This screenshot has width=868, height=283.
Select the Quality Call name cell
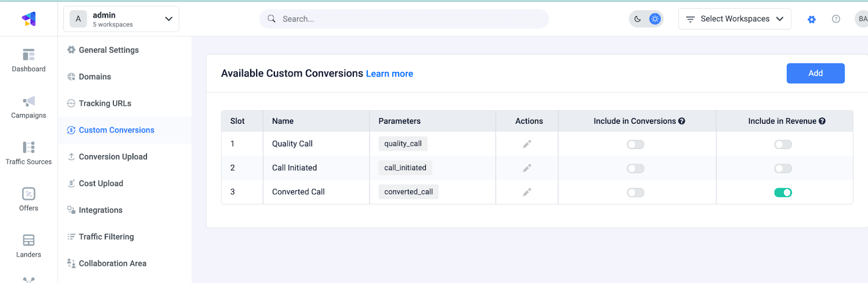(x=316, y=144)
